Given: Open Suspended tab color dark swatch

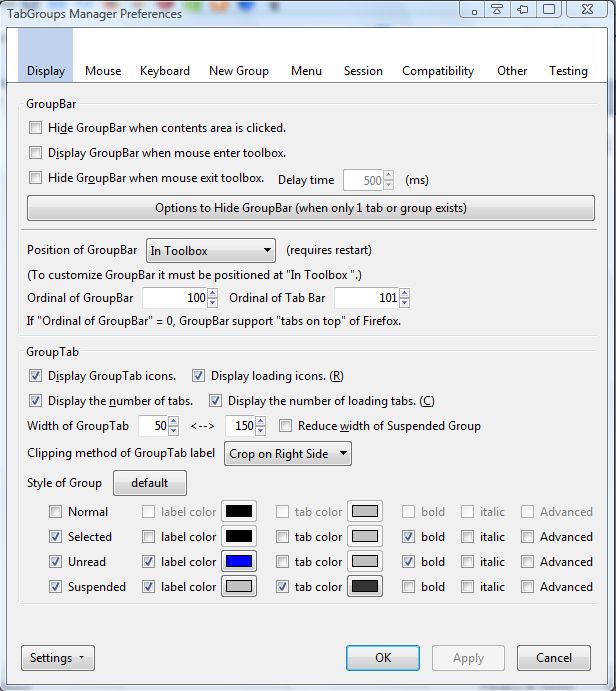Looking at the screenshot, I should pos(365,587).
